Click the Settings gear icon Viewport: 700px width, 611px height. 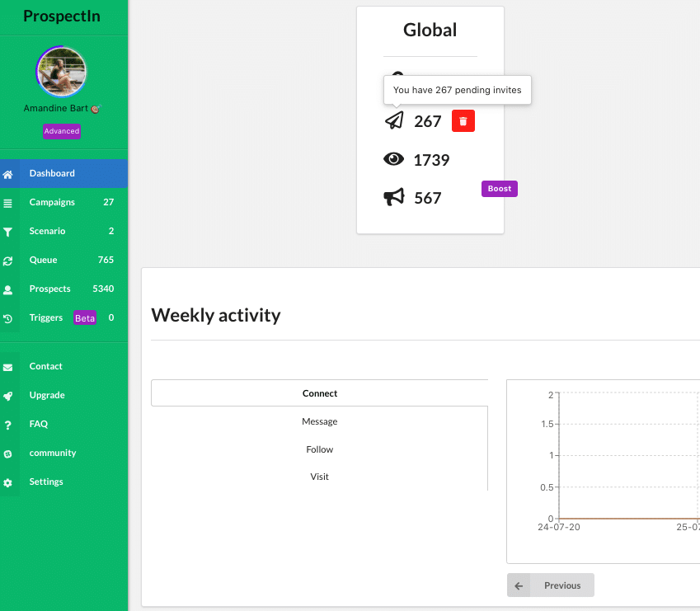7,483
